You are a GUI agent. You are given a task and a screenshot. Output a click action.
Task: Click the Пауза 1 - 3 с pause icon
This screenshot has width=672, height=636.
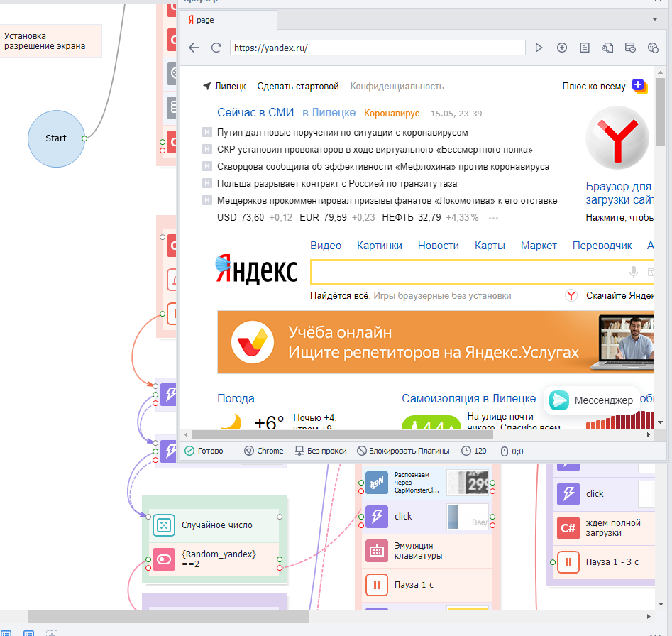pos(568,562)
